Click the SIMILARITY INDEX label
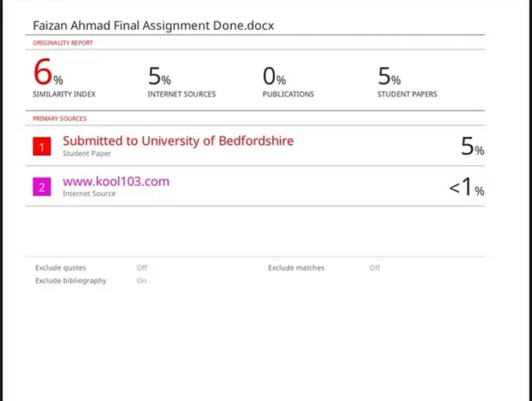 click(64, 94)
